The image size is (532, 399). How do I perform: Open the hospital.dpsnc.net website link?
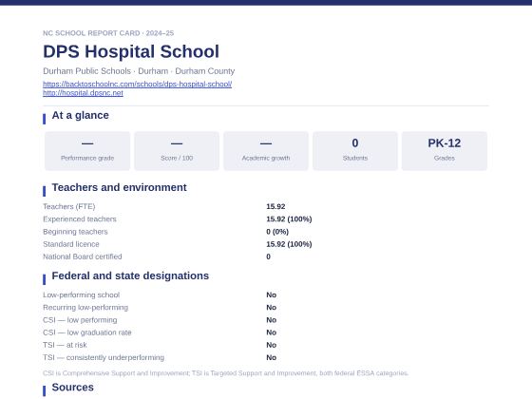84,93
